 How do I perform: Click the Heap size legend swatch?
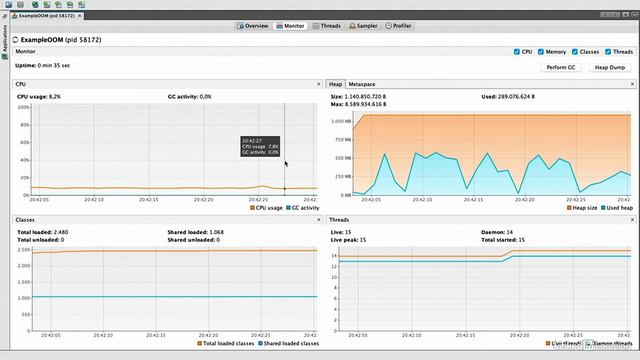(x=569, y=208)
